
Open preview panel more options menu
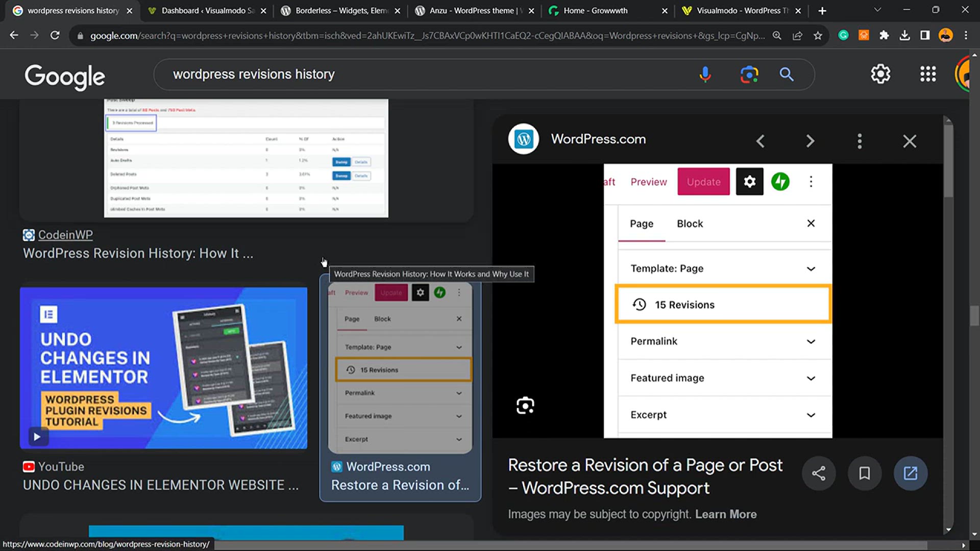[860, 141]
